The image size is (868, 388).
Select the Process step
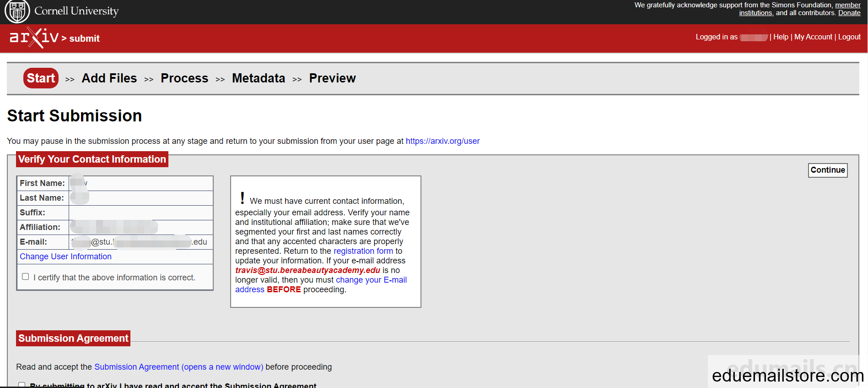(x=184, y=78)
